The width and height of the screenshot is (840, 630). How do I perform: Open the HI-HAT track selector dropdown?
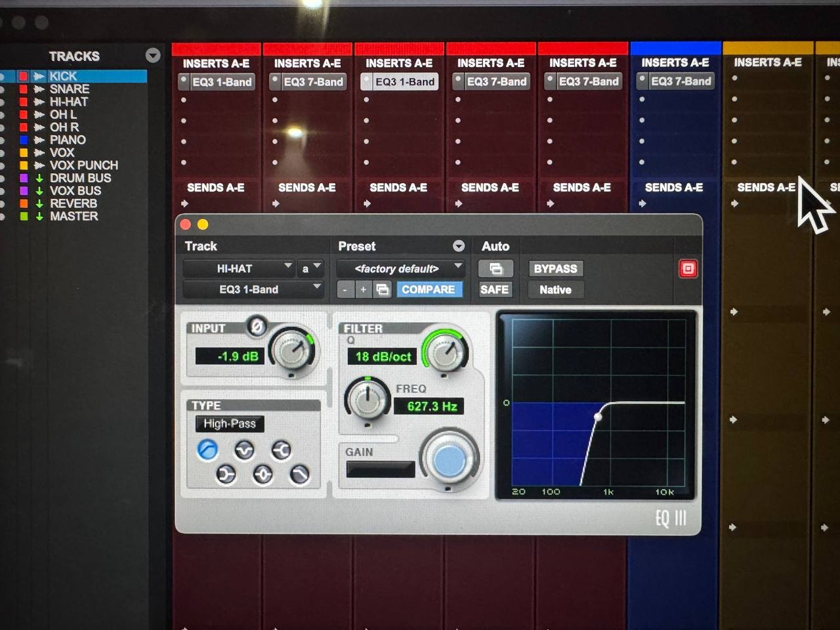click(x=238, y=268)
